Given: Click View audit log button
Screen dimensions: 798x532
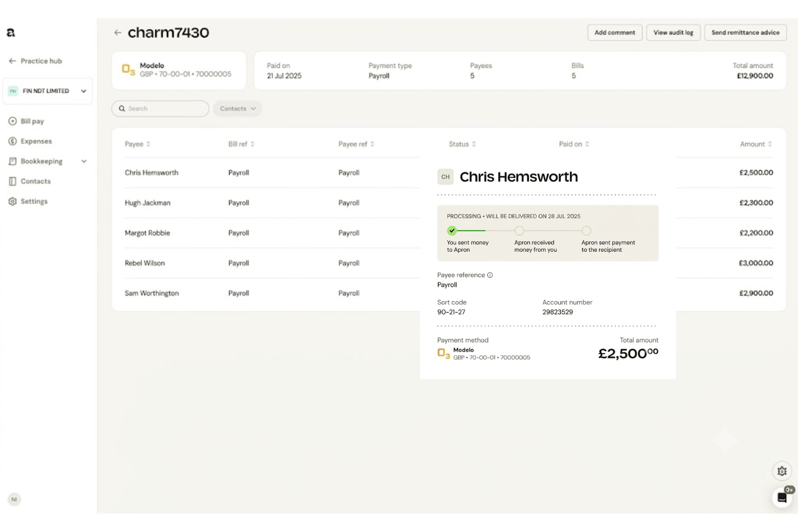Looking at the screenshot, I should point(673,32).
